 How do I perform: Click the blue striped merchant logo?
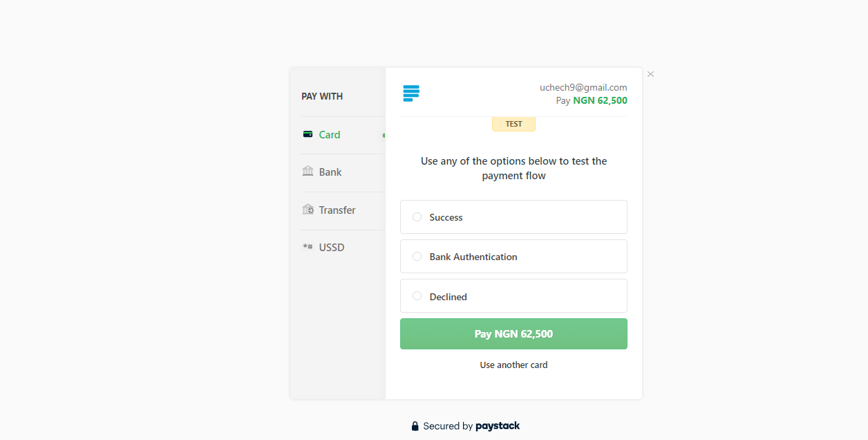pyautogui.click(x=411, y=93)
